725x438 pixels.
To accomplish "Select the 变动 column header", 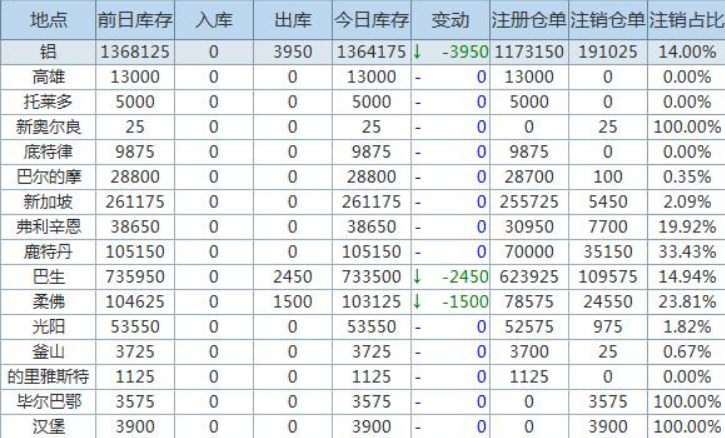I will coord(450,20).
